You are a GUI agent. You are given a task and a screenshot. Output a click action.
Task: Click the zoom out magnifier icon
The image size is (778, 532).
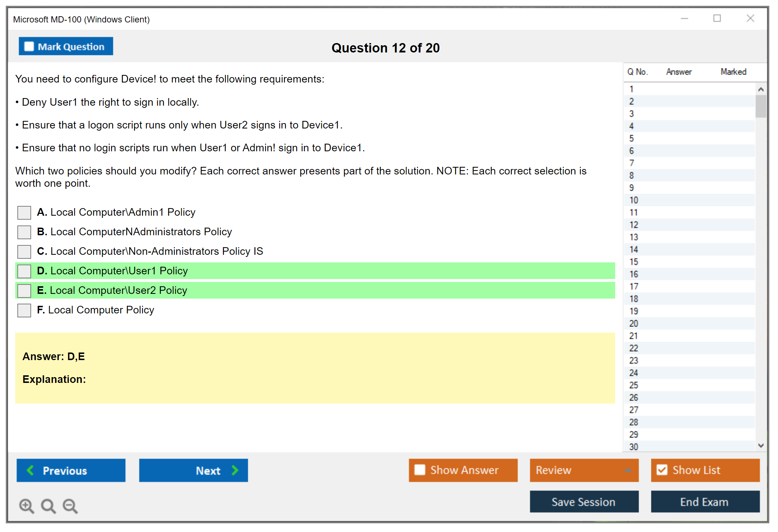click(x=70, y=506)
